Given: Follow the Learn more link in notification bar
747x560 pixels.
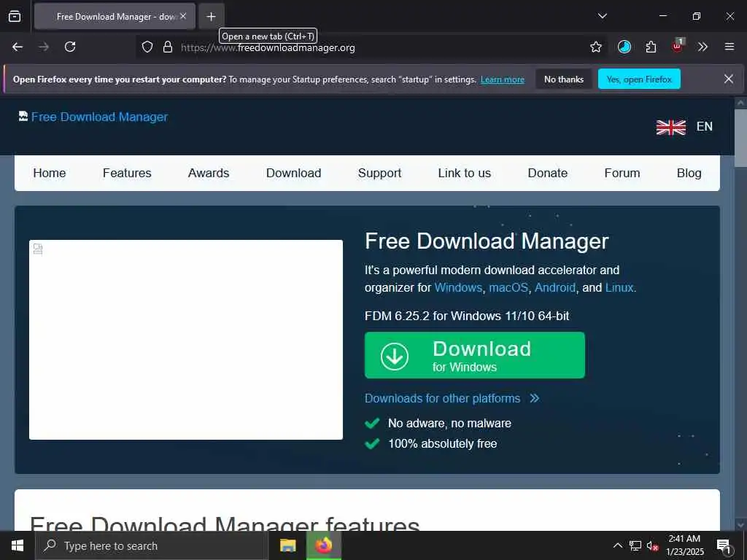Looking at the screenshot, I should click(502, 79).
